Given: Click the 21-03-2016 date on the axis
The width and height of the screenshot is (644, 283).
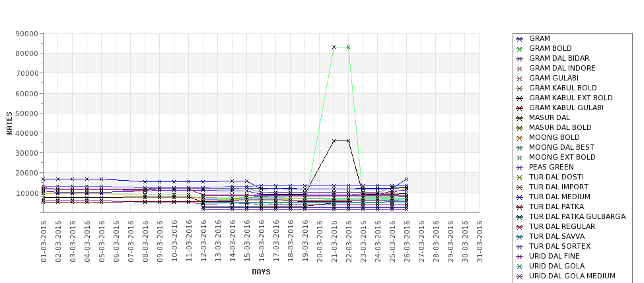Looking at the screenshot, I should point(334,240).
